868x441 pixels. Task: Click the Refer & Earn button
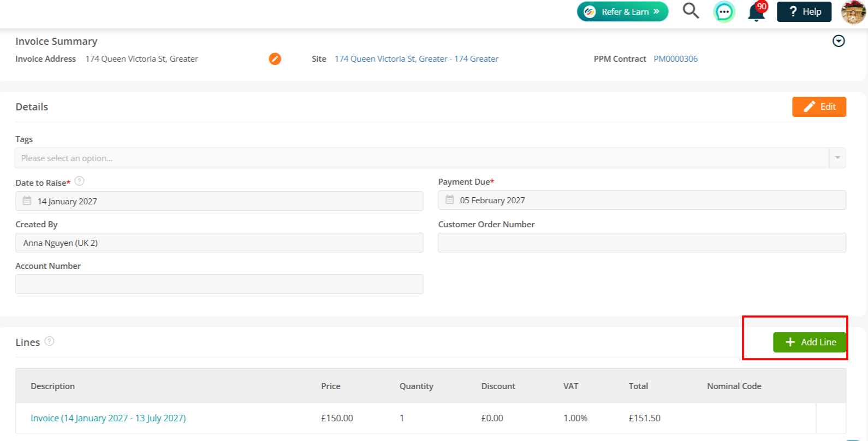click(x=622, y=11)
